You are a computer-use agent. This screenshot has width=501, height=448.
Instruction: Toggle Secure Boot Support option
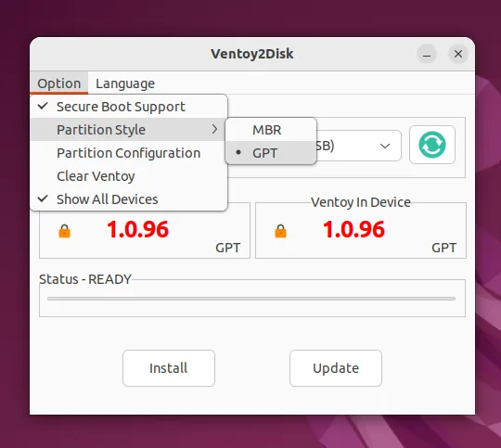point(129,107)
